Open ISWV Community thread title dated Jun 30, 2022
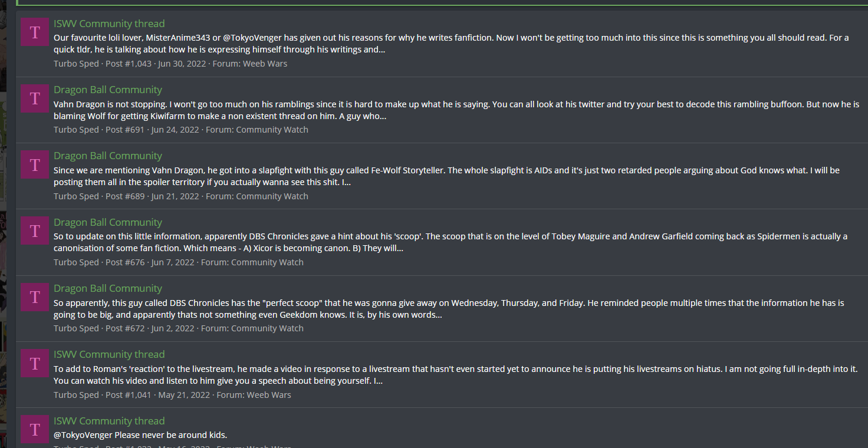868x448 pixels. (x=109, y=24)
